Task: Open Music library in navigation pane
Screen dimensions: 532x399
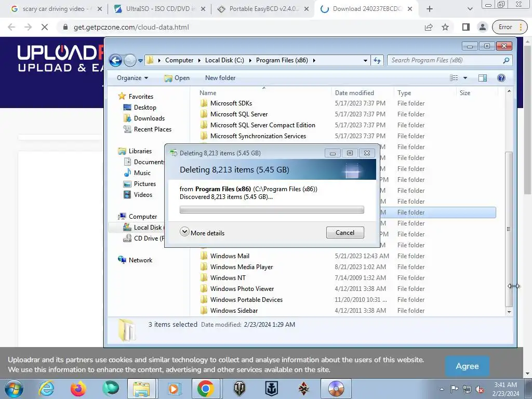Action: (x=142, y=172)
